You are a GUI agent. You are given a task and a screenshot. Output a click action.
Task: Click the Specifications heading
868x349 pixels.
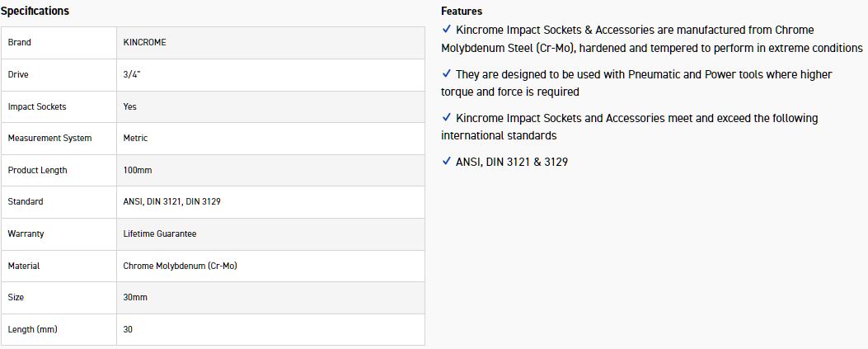pos(35,11)
